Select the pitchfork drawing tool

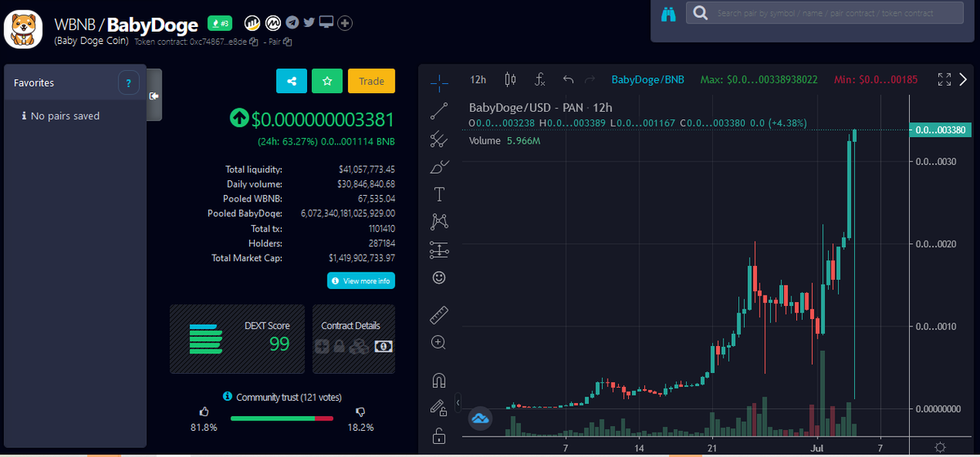(x=439, y=140)
